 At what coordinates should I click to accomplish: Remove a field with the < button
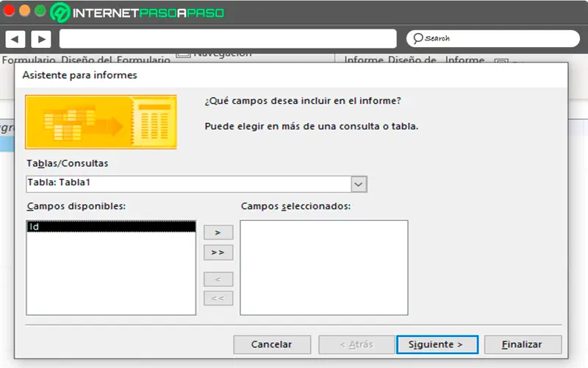[x=218, y=280]
